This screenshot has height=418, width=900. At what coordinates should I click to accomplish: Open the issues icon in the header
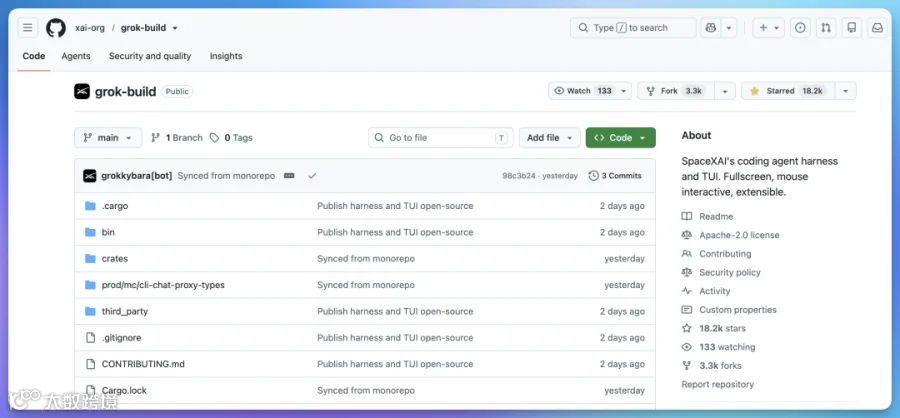[x=800, y=28]
